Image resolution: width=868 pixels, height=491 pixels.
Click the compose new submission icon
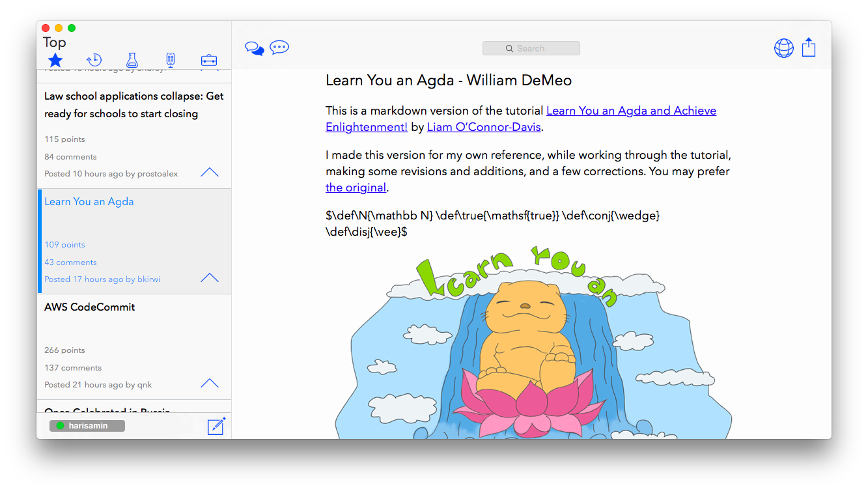(216, 425)
